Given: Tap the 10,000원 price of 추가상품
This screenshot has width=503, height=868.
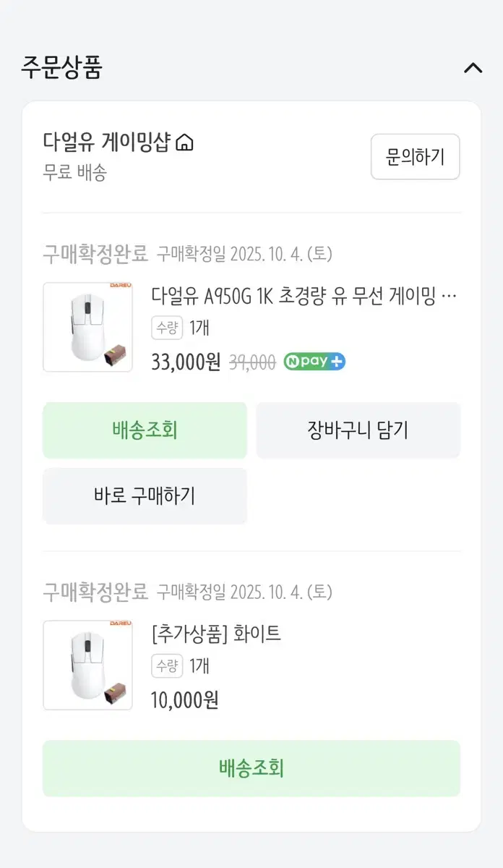Looking at the screenshot, I should (x=185, y=699).
